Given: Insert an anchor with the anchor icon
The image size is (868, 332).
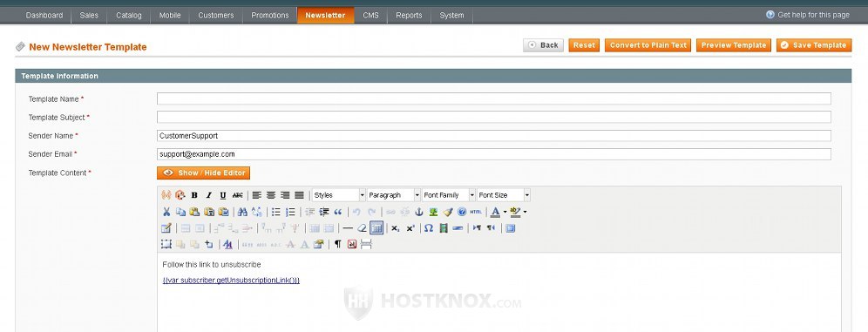Looking at the screenshot, I should click(419, 212).
